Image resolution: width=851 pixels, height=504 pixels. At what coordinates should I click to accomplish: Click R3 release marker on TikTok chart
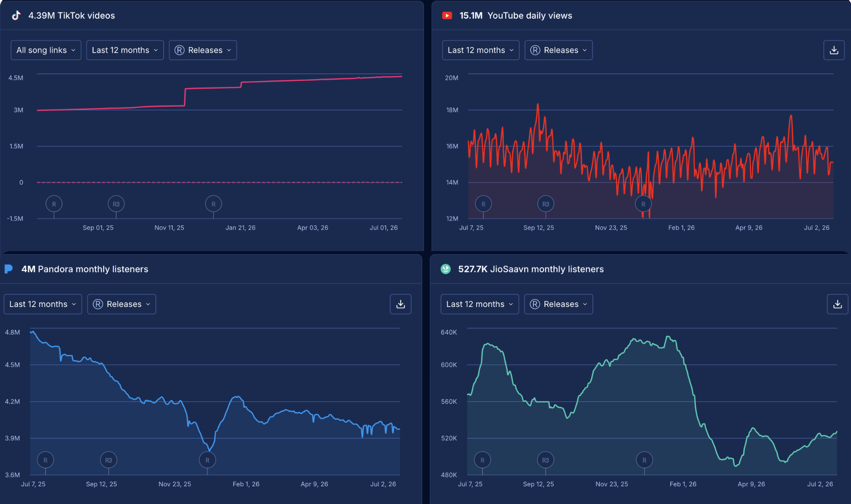116,204
